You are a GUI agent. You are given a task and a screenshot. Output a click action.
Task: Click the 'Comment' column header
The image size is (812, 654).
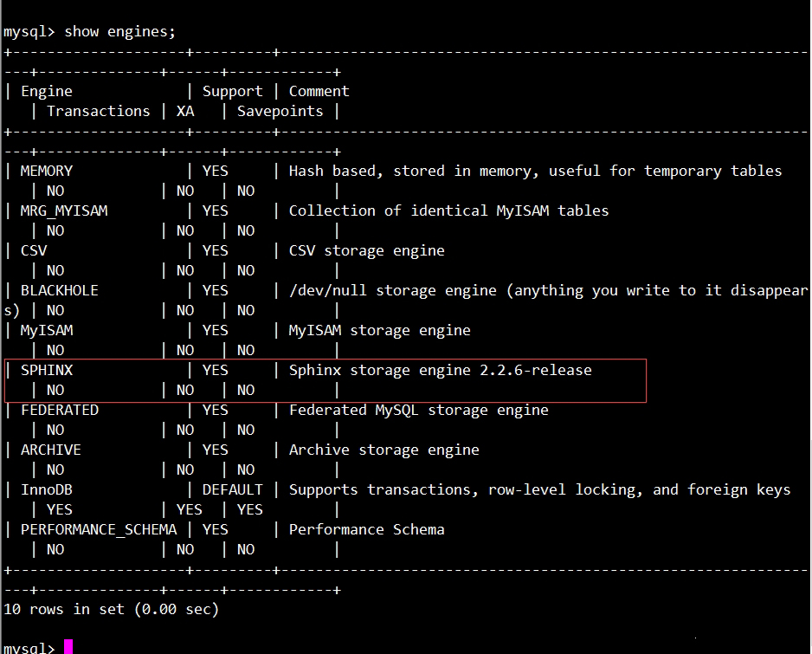point(319,91)
